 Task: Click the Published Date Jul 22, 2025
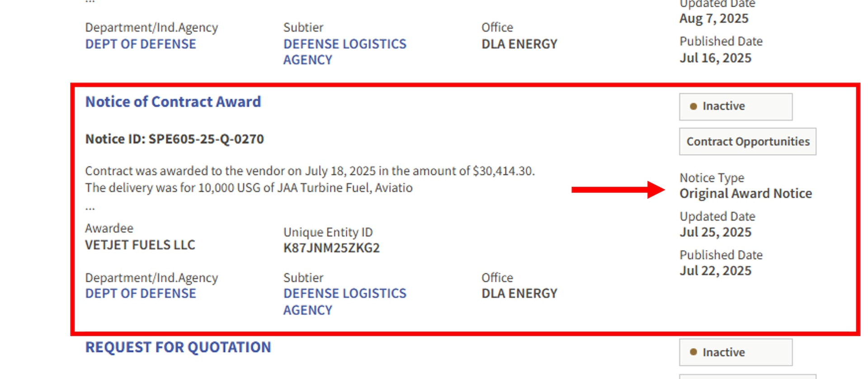coord(716,270)
